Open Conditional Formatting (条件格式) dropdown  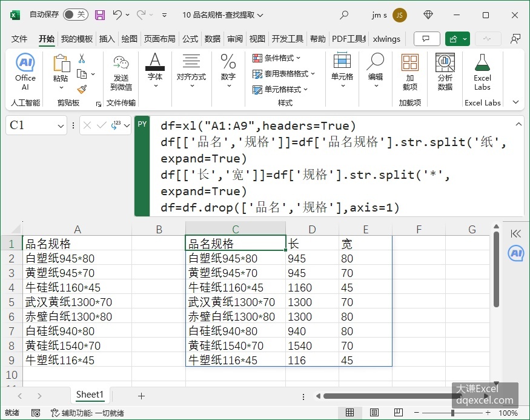click(x=276, y=58)
